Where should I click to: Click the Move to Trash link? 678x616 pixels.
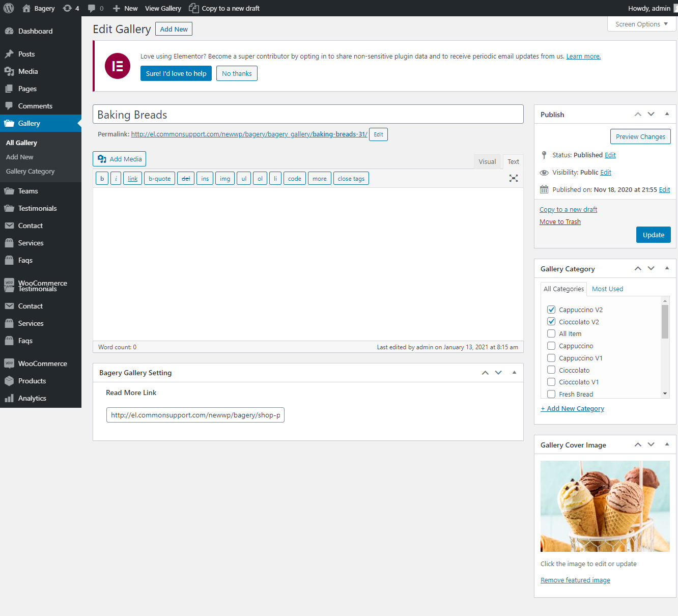(560, 221)
